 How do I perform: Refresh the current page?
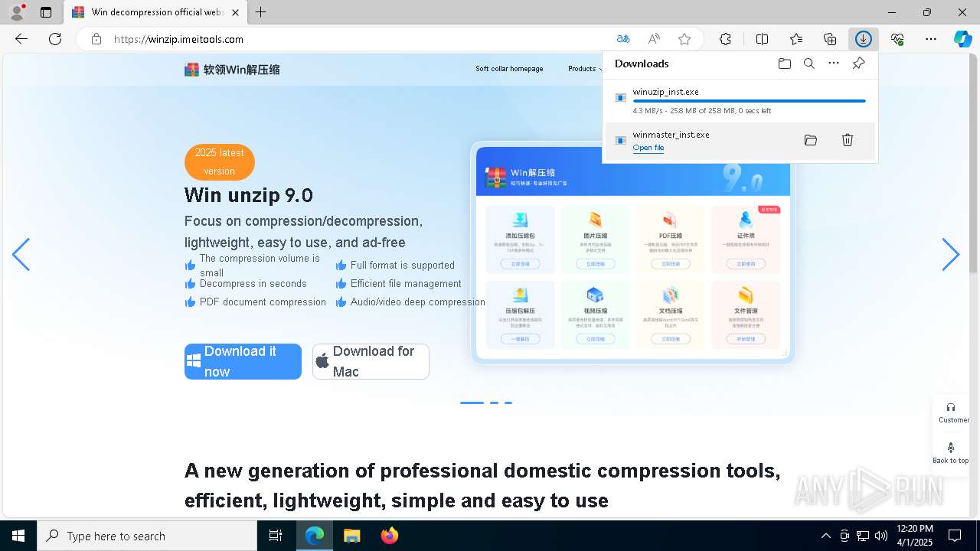pyautogui.click(x=55, y=39)
